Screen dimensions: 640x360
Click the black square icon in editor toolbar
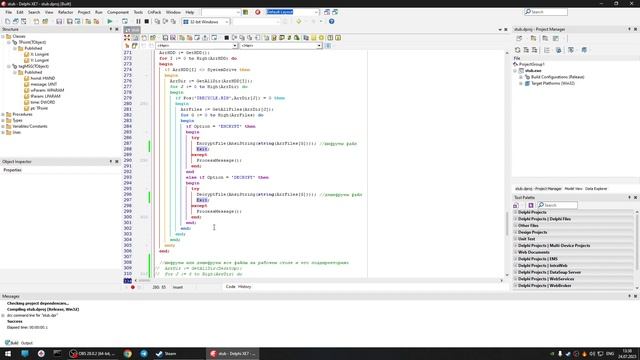click(x=227, y=38)
